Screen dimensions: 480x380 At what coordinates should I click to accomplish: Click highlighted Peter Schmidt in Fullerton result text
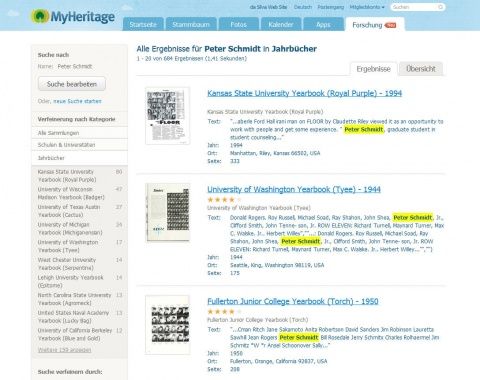[299, 337]
